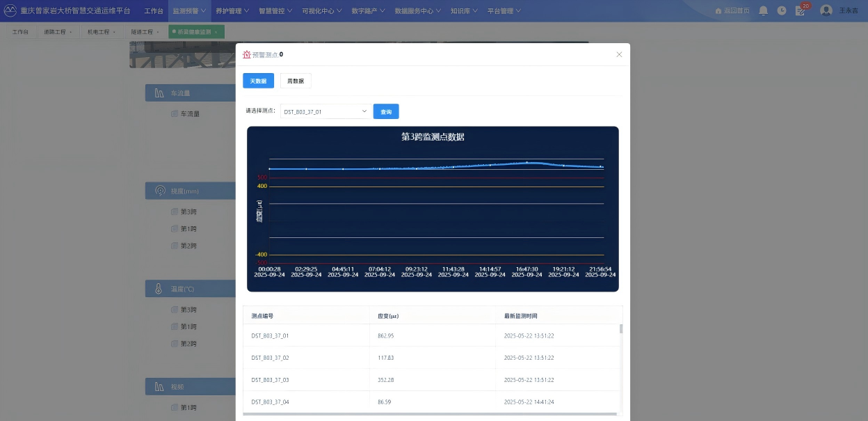Click the 返回首页 link text
The width and height of the screenshot is (868, 421).
point(737,11)
